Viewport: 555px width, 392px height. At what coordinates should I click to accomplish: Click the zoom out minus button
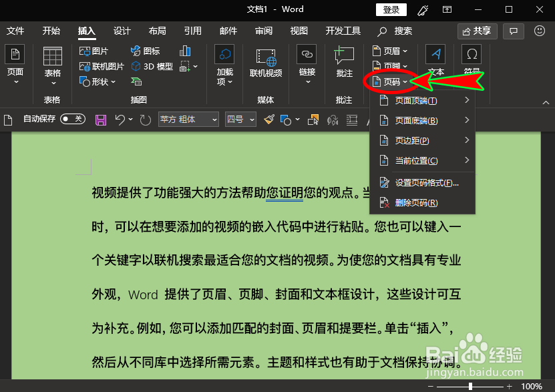click(430, 387)
